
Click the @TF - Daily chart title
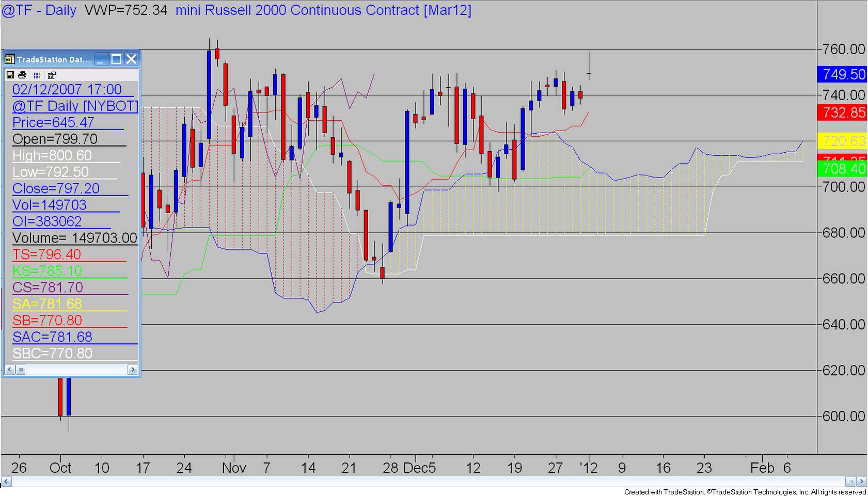tap(39, 10)
